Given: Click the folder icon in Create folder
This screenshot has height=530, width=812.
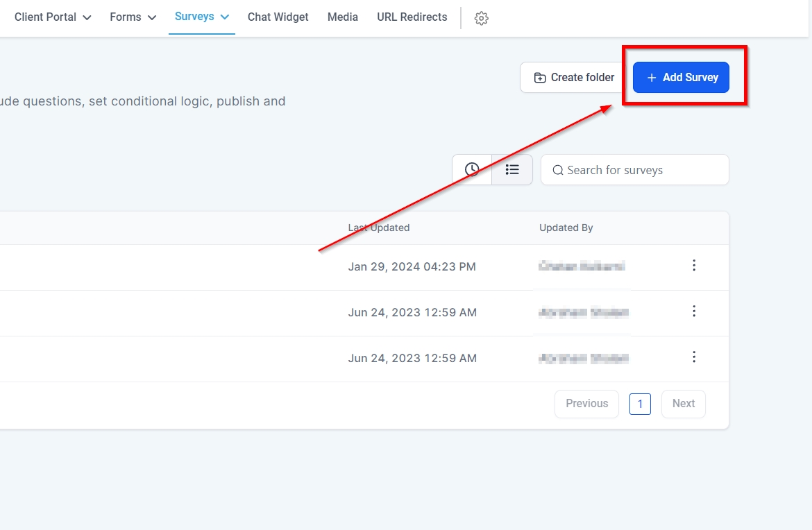Looking at the screenshot, I should [539, 78].
